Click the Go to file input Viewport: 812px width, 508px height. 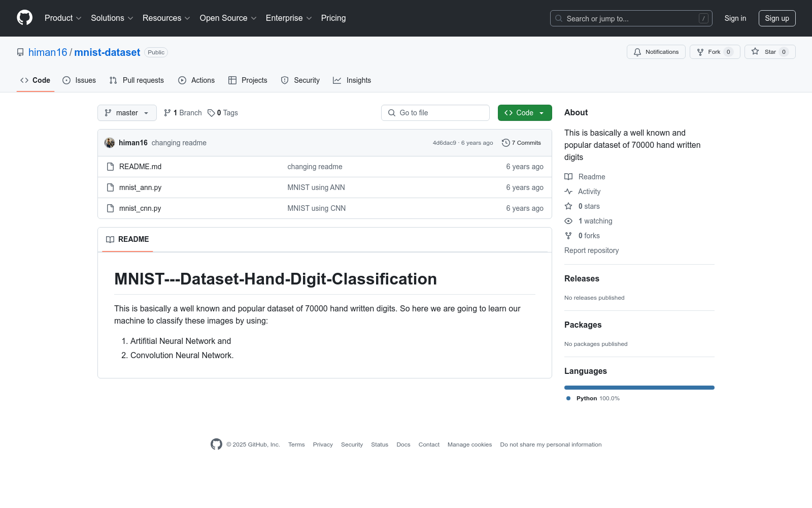tap(435, 113)
